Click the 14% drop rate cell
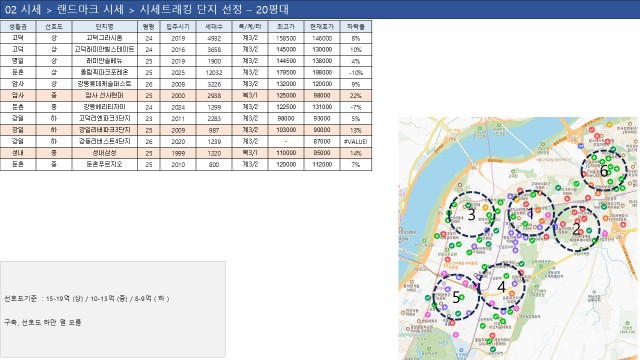 tap(356, 153)
